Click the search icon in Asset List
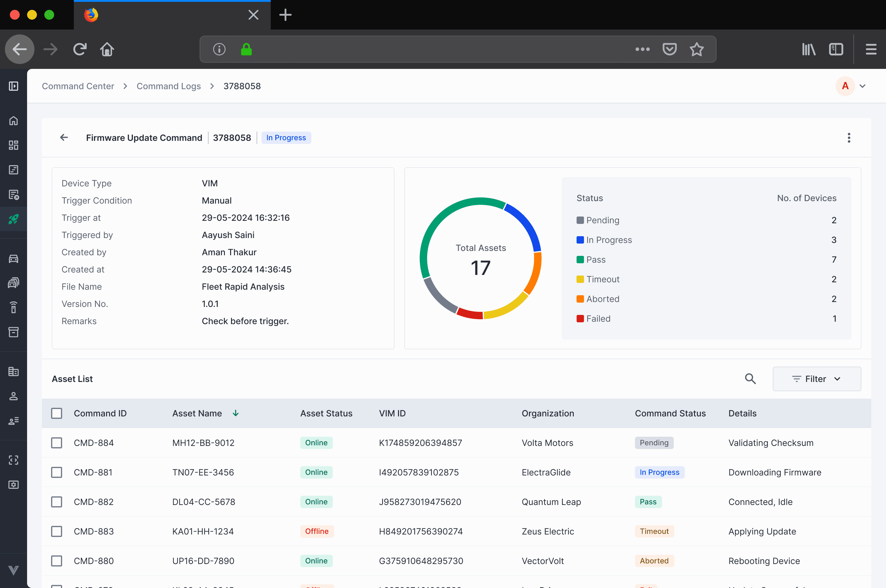The height and width of the screenshot is (588, 886). (x=750, y=379)
